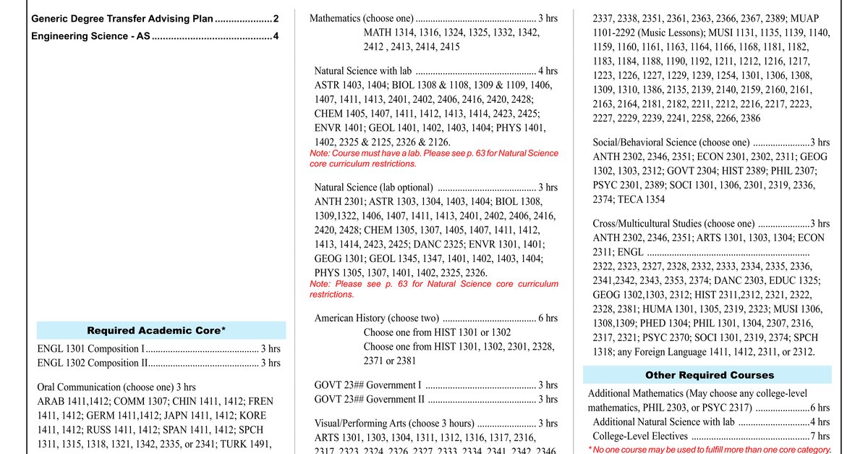Select the GOVT 23## Government I line
Viewport: 868px width, 454px height.
[x=436, y=385]
